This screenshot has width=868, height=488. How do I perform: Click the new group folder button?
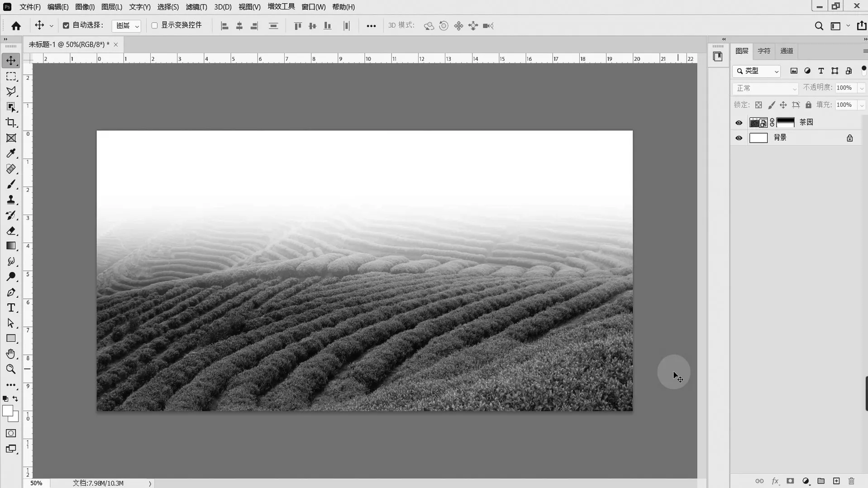point(821,481)
